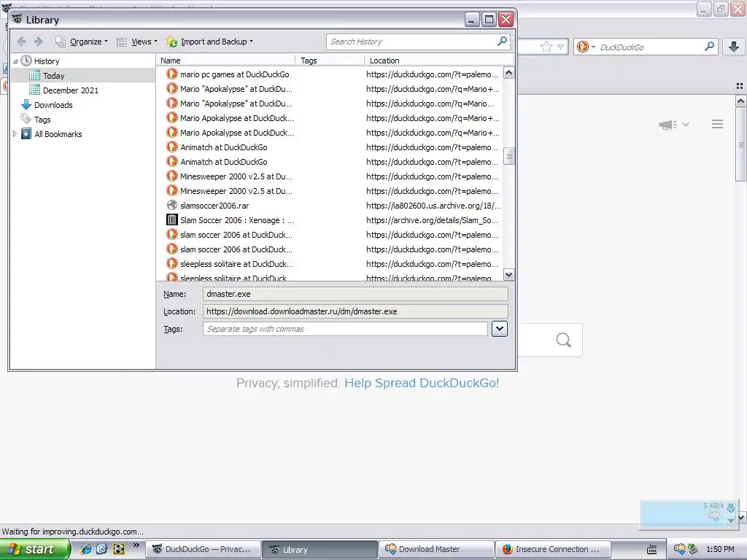Click Download Master tray icon
This screenshot has width=747, height=560.
tap(679, 549)
